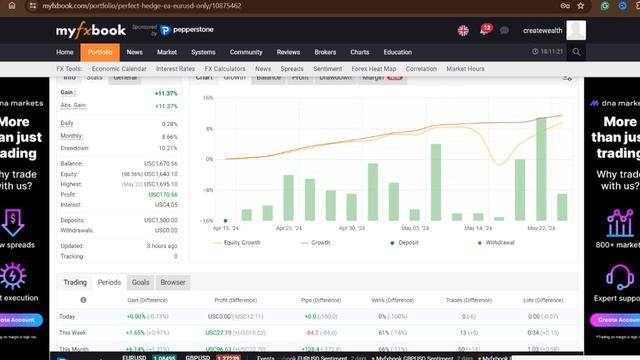Open FX Calculators link
The width and height of the screenshot is (640, 360).
tap(225, 69)
